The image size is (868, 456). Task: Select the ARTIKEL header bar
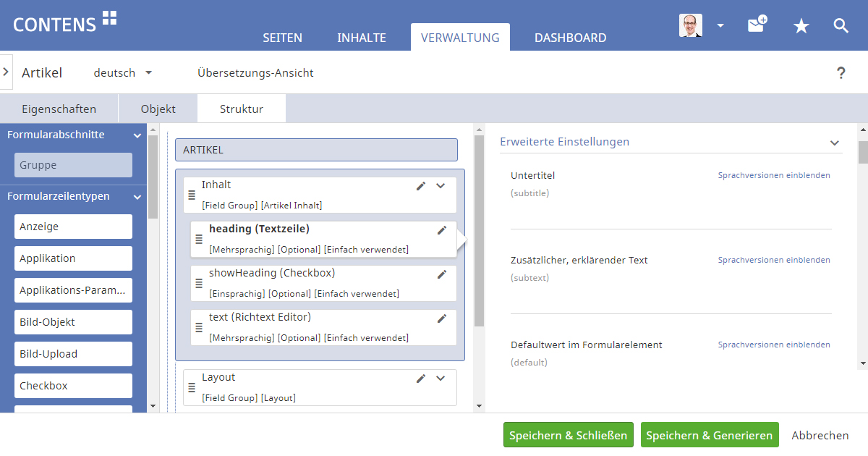click(316, 150)
